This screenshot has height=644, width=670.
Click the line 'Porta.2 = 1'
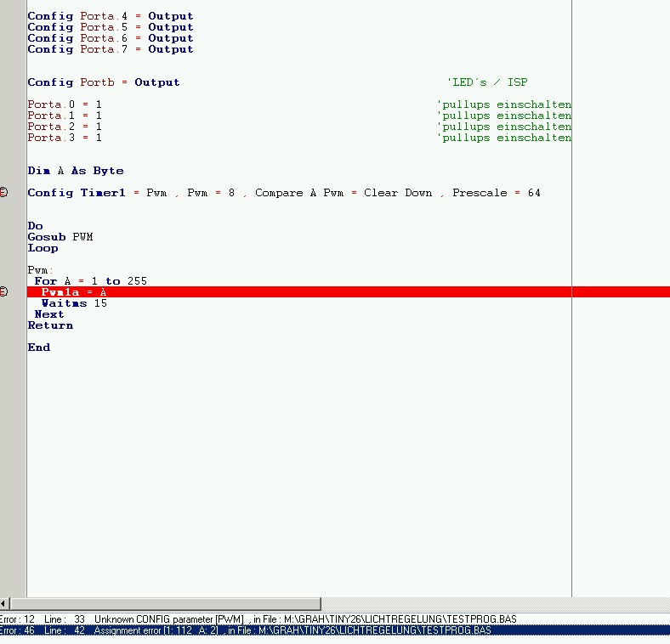click(x=65, y=127)
